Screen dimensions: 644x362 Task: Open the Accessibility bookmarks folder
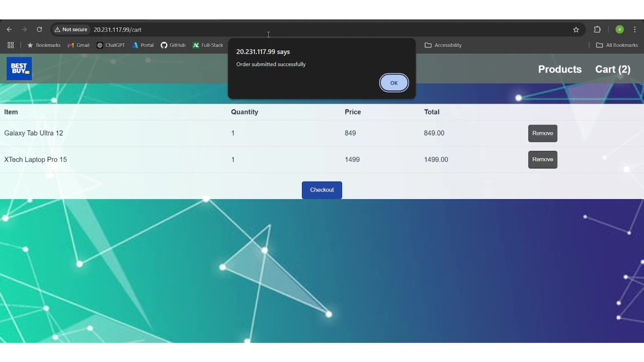tap(443, 45)
